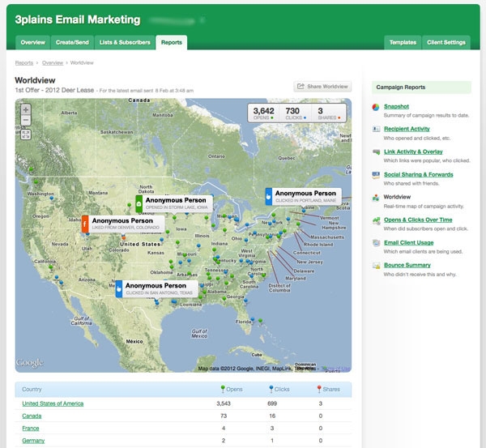This screenshot has height=448, width=486.
Task: Open the Overview tab
Action: coord(33,42)
